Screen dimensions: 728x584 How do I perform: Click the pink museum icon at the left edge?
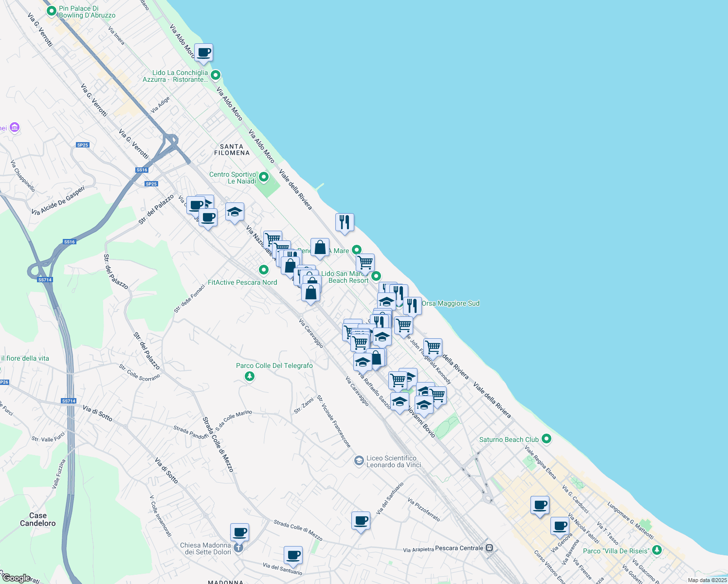pyautogui.click(x=15, y=128)
